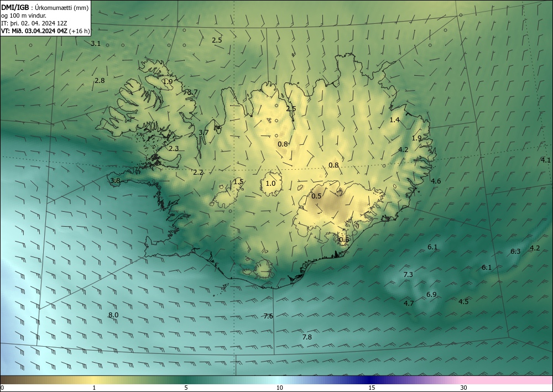Pick the dark navy segment of the color scale
The image size is (553, 392).
pyautogui.click(x=369, y=380)
